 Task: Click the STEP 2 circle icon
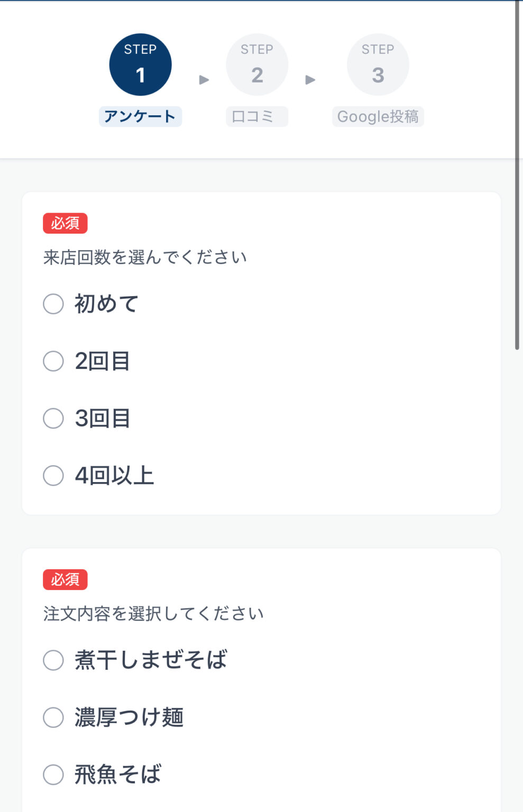[257, 64]
